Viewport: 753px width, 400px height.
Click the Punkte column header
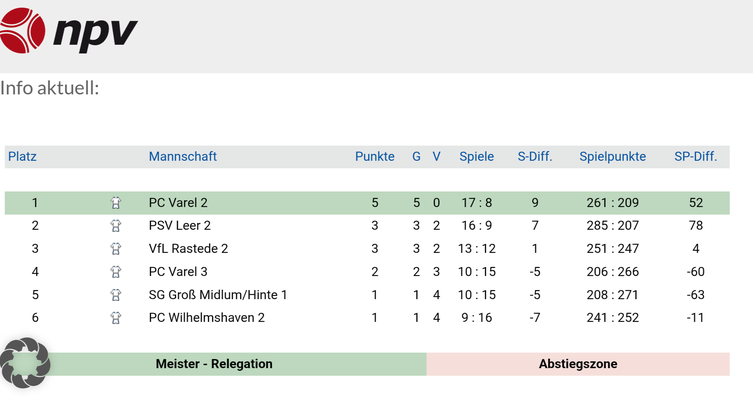[x=375, y=157]
